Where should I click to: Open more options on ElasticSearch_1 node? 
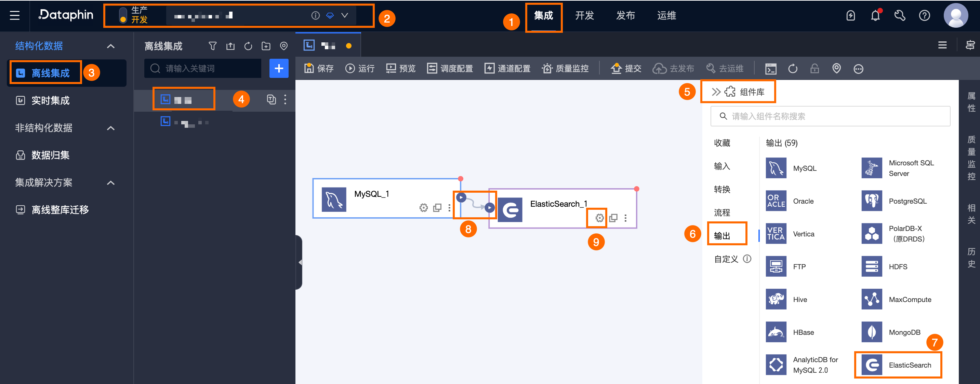pos(625,218)
